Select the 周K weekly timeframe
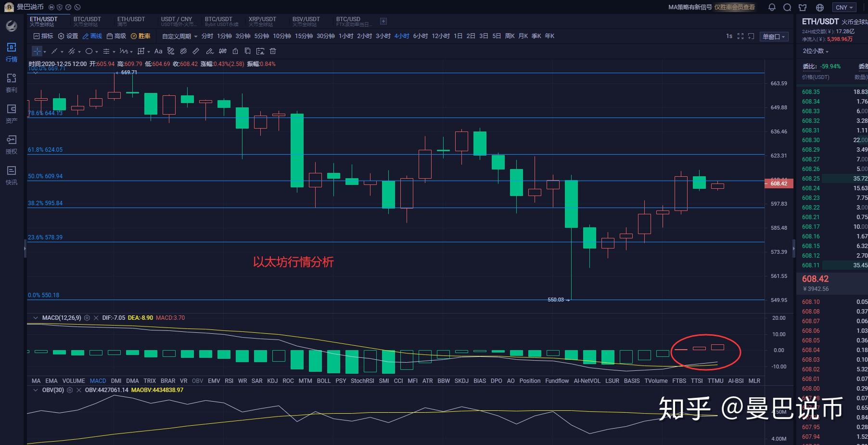 tap(510, 36)
